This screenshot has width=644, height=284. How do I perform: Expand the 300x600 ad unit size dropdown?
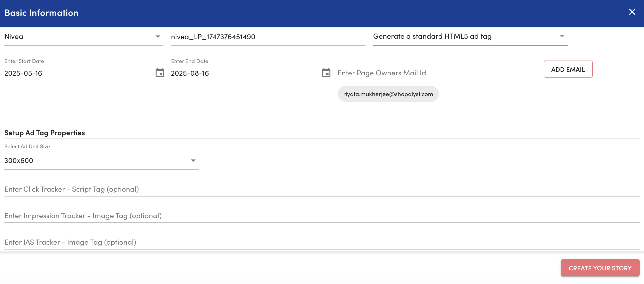193,160
